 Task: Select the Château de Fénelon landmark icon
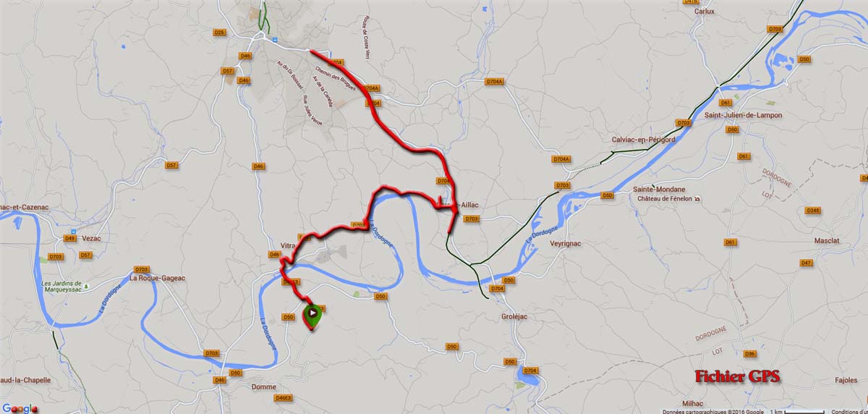(697, 199)
